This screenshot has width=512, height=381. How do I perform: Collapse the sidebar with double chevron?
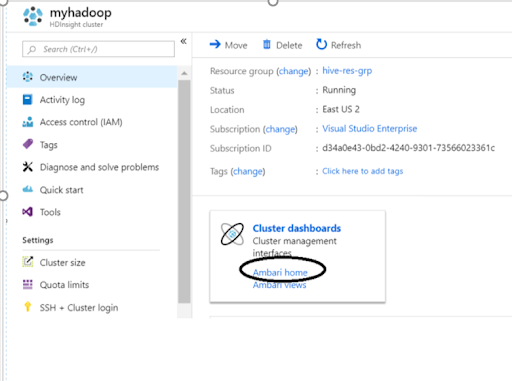[183, 41]
